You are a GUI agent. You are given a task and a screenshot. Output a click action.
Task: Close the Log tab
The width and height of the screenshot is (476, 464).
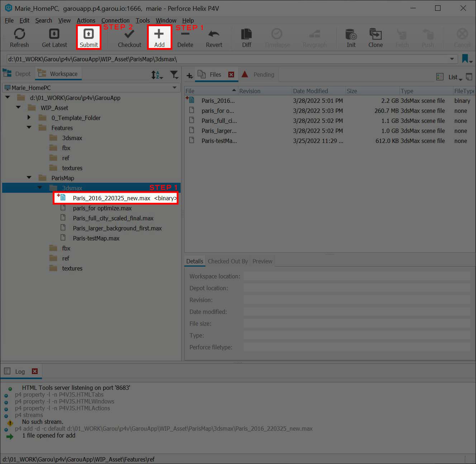click(35, 371)
